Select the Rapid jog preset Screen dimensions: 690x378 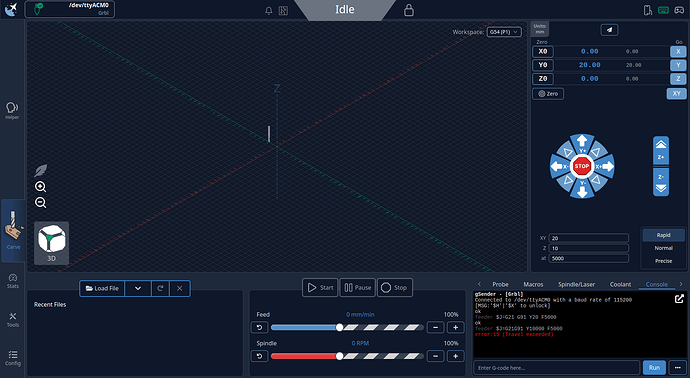tap(663, 235)
